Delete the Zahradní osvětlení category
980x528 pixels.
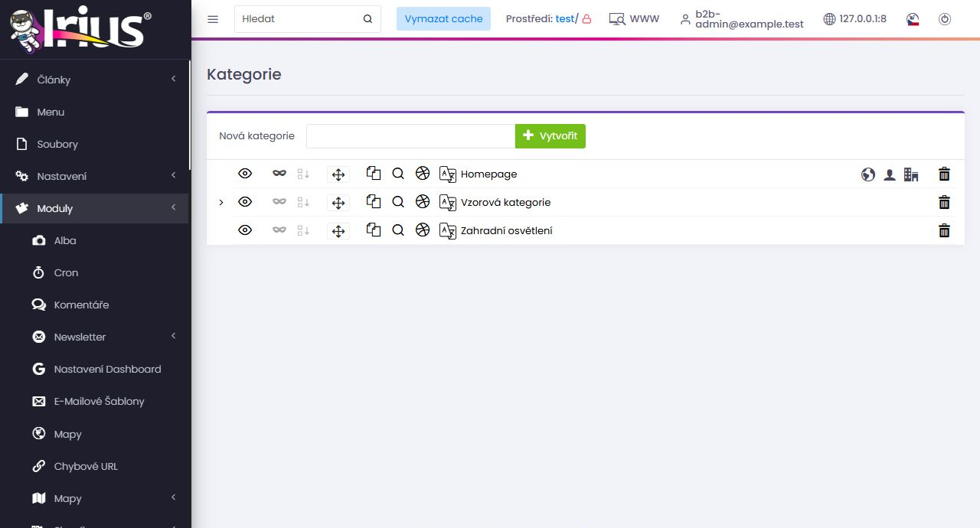click(945, 230)
